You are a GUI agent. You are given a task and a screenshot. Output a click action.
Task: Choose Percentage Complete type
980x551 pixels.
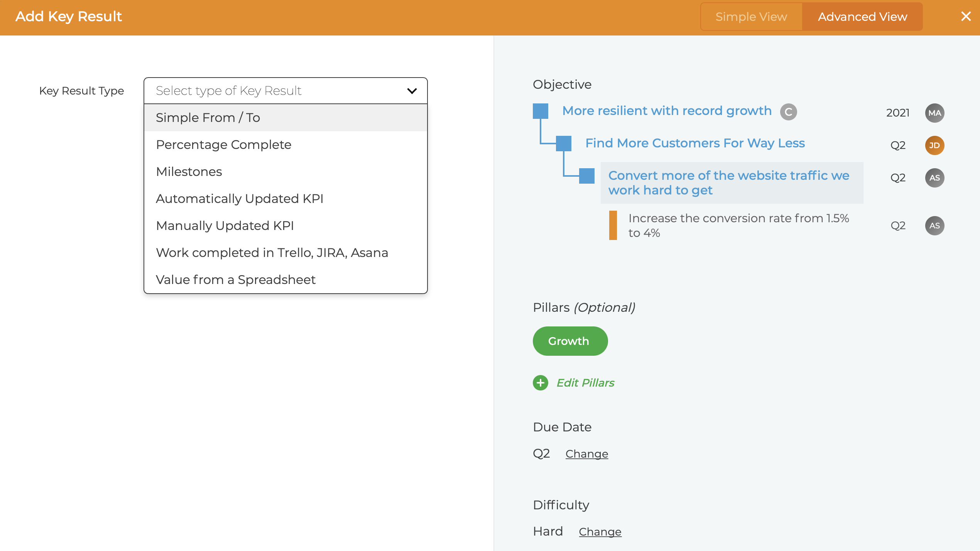[x=286, y=145]
